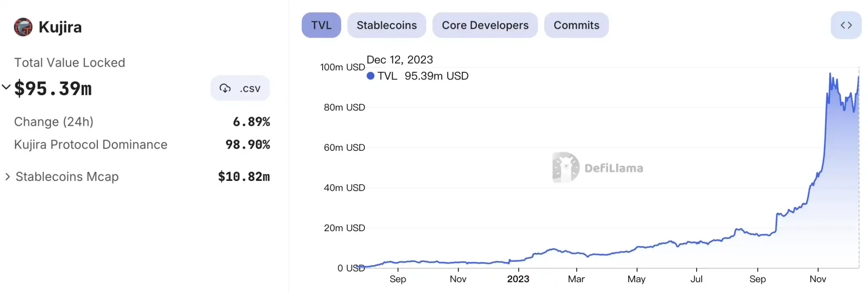
Task: Switch to the Core Developers tab
Action: (x=485, y=25)
